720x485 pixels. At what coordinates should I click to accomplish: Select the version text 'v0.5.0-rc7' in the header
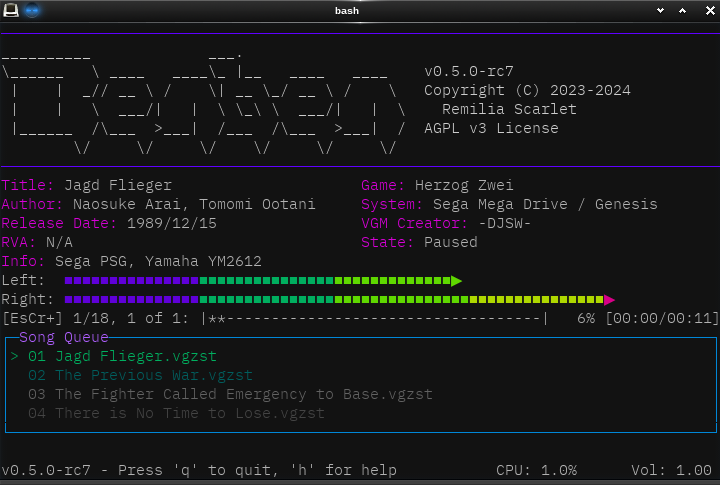469,71
